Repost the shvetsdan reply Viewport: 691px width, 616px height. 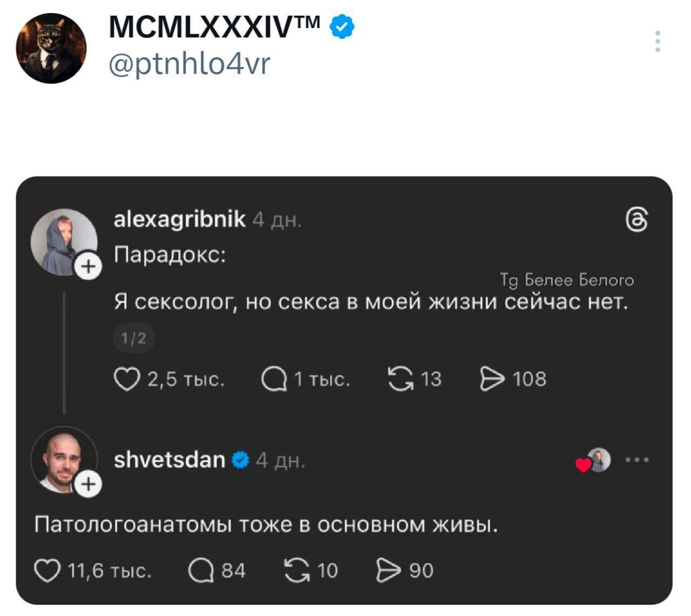pyautogui.click(x=296, y=571)
